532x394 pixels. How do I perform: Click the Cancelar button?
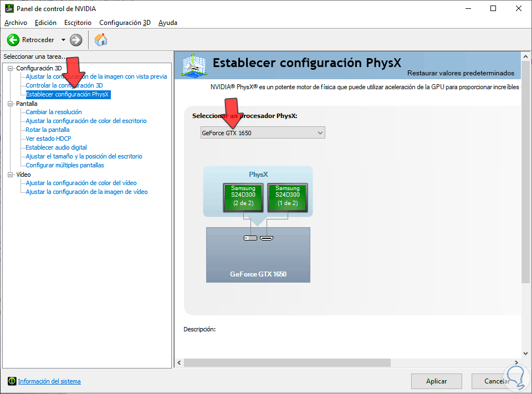tap(497, 381)
